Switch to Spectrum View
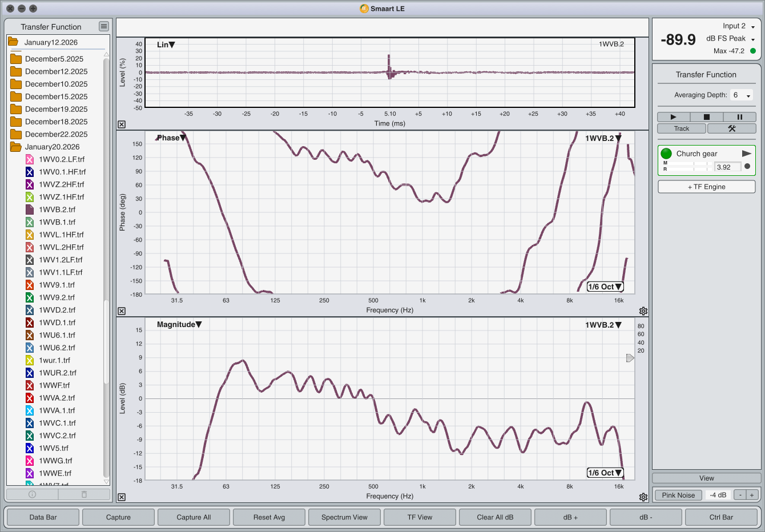The width and height of the screenshot is (765, 532). 344,517
